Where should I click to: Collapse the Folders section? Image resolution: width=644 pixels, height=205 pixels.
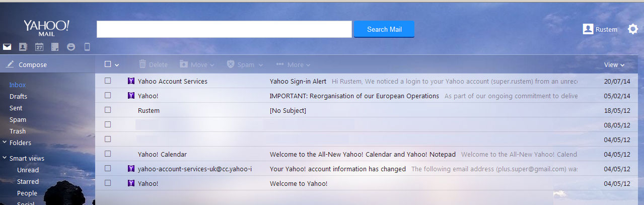click(x=5, y=143)
